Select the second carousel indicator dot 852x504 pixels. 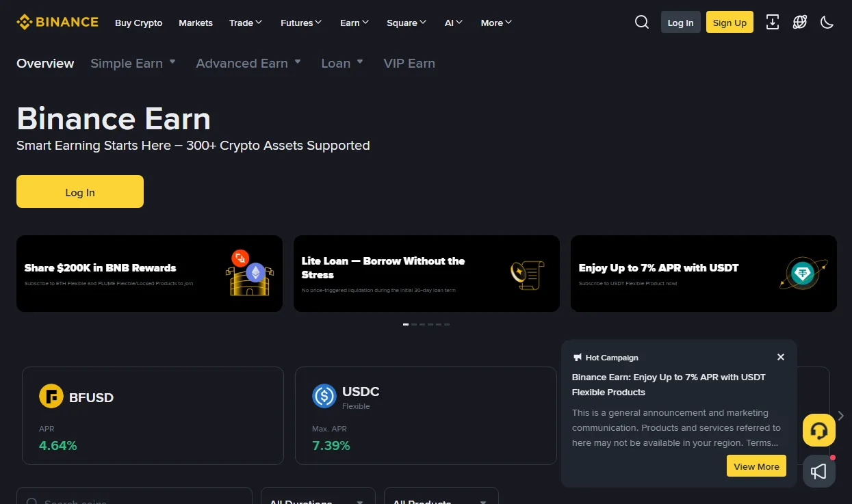point(414,324)
